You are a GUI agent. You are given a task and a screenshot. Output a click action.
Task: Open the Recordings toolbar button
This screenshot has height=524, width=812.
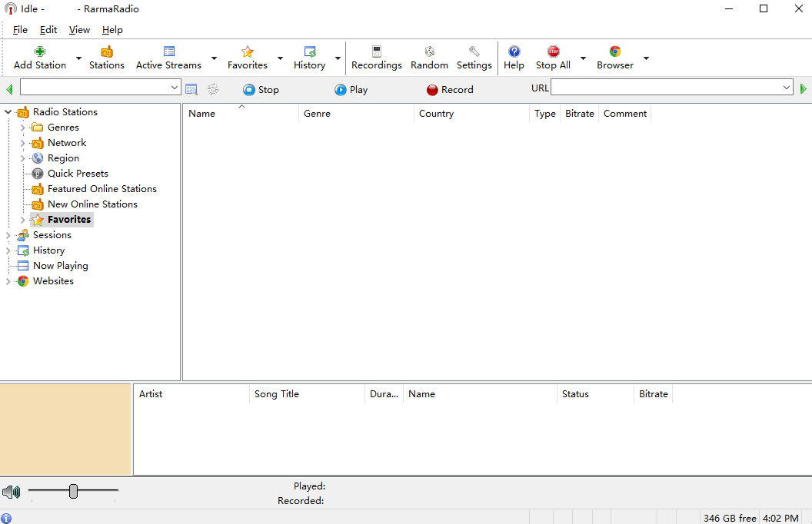[377, 58]
